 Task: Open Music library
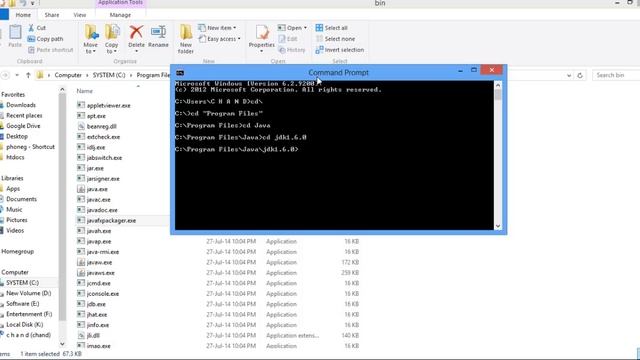[14, 209]
